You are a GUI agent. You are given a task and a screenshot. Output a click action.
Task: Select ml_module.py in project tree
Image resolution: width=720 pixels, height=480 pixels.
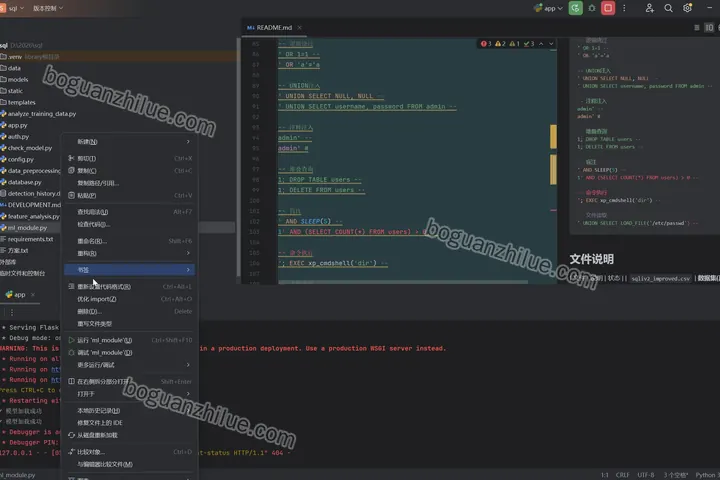pyautogui.click(x=27, y=227)
